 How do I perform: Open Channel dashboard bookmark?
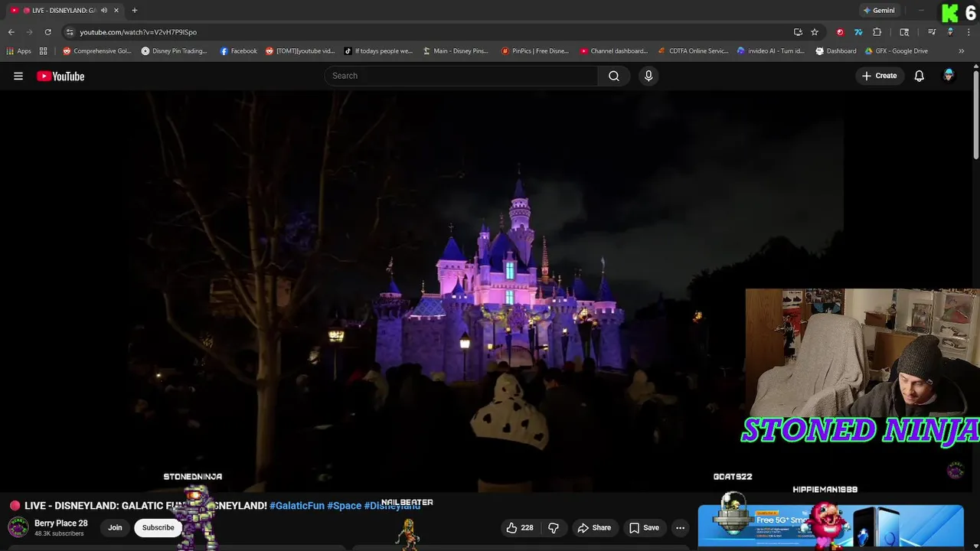pyautogui.click(x=614, y=51)
